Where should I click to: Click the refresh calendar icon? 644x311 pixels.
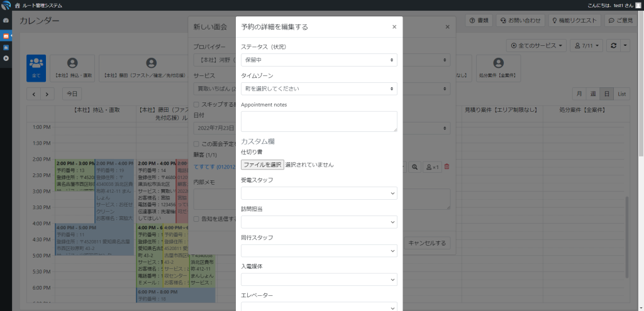(613, 46)
